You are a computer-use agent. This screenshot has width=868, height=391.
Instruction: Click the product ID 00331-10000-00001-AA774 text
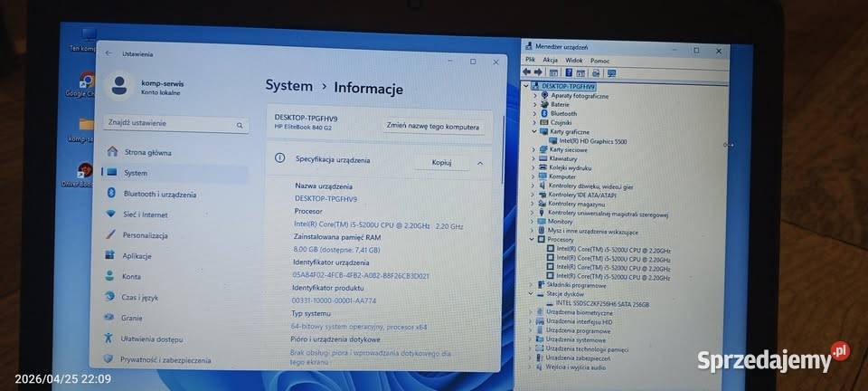(334, 300)
